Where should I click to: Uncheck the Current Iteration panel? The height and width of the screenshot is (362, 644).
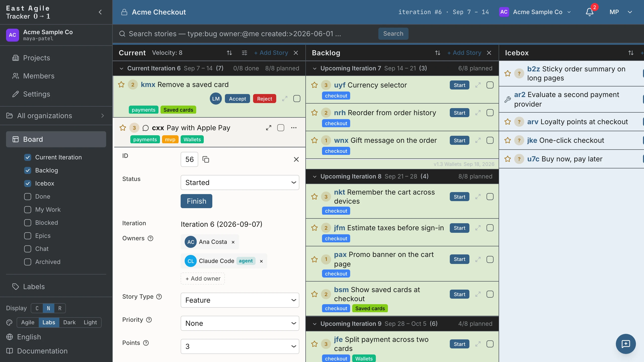[x=28, y=157]
